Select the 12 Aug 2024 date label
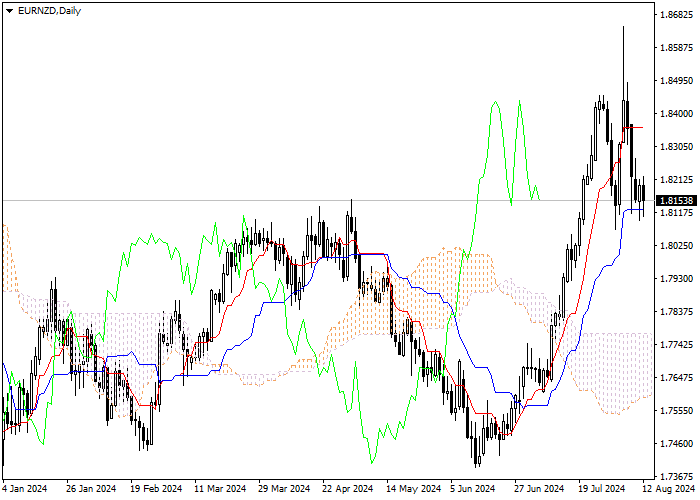Screen dimensions: 700x500 pos(669,489)
